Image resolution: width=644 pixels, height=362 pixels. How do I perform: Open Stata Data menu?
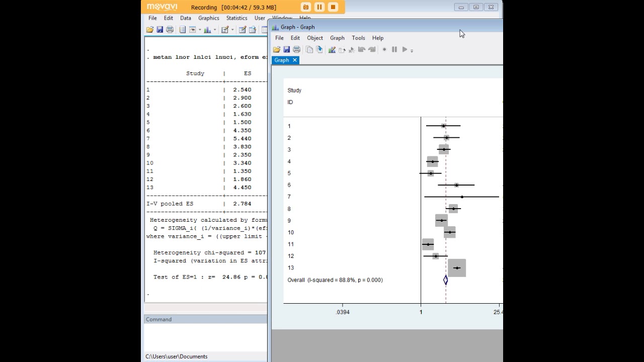(186, 18)
